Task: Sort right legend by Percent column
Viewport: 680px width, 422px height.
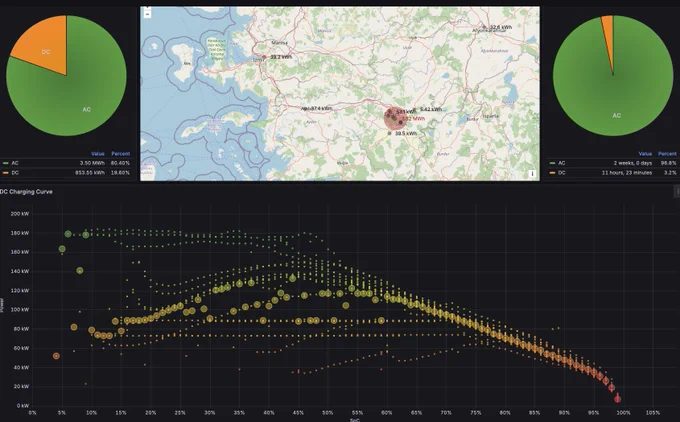Action: tap(667, 154)
